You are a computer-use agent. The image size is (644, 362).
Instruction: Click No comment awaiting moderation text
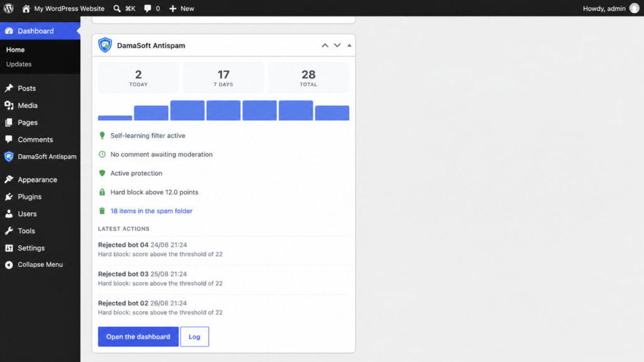(162, 155)
